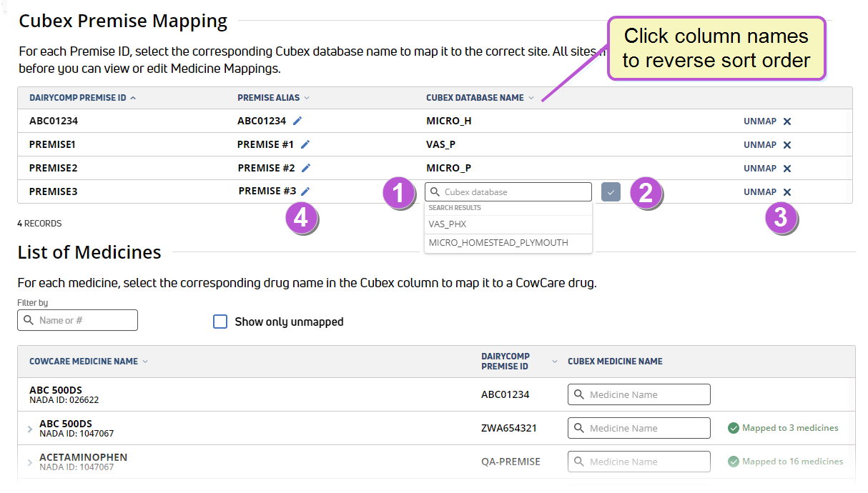
Task: Edit the PREMISE #2 alias pencil icon
Action: [306, 168]
